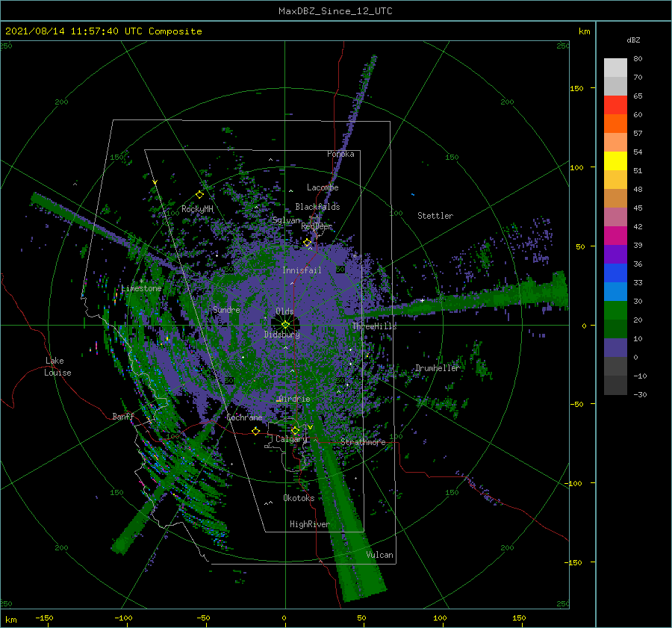Click the 2021/08/14 11:57:40 UTC Composite timestamp
The width and height of the screenshot is (672, 628).
pyautogui.click(x=103, y=31)
